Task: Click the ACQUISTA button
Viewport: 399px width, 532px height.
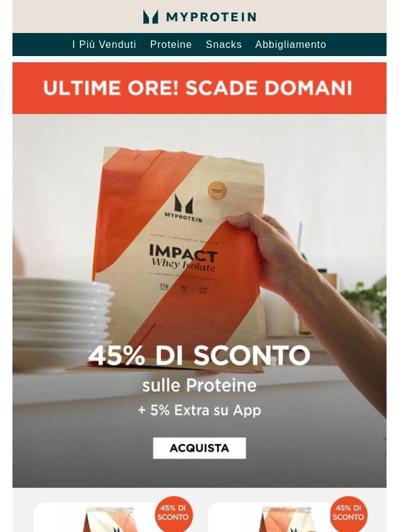Action: (199, 448)
